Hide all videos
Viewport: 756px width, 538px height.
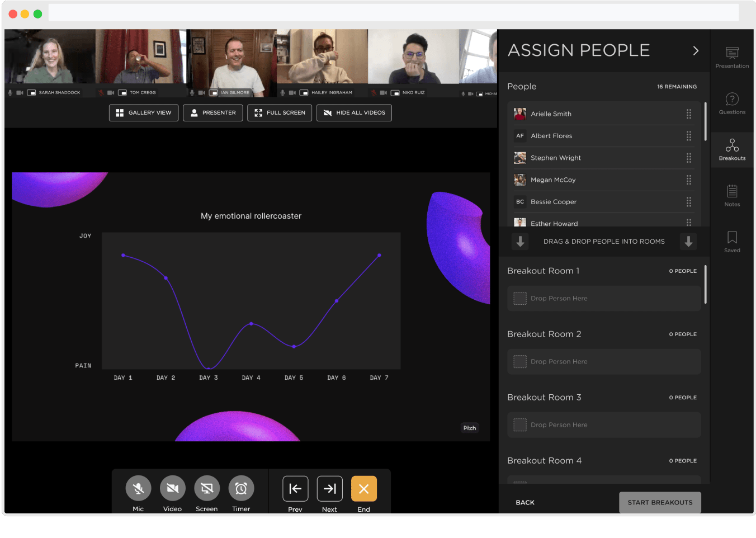[354, 112]
